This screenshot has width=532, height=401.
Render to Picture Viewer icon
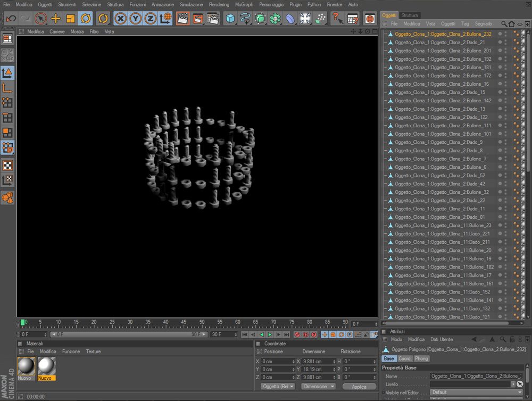point(197,18)
